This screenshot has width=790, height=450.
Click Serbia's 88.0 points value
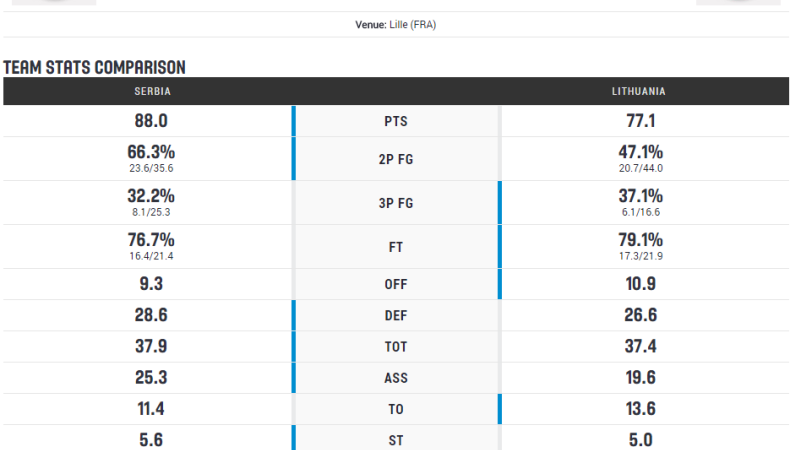(151, 121)
